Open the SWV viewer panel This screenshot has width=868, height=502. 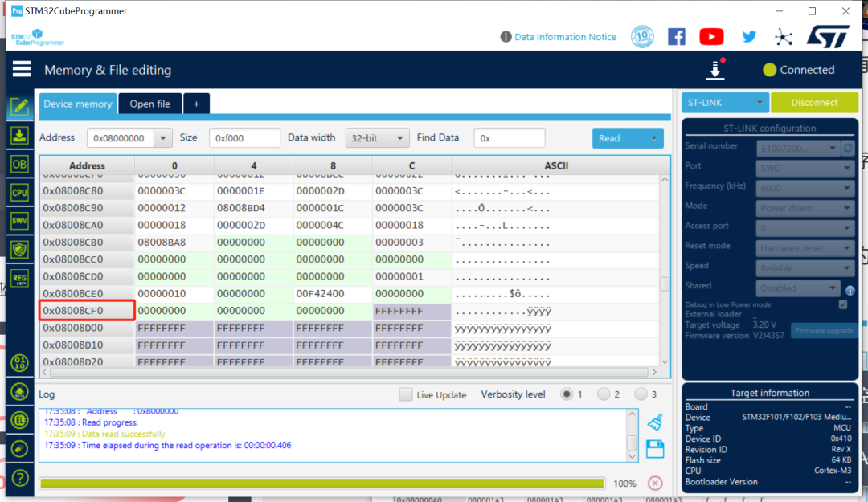point(20,221)
